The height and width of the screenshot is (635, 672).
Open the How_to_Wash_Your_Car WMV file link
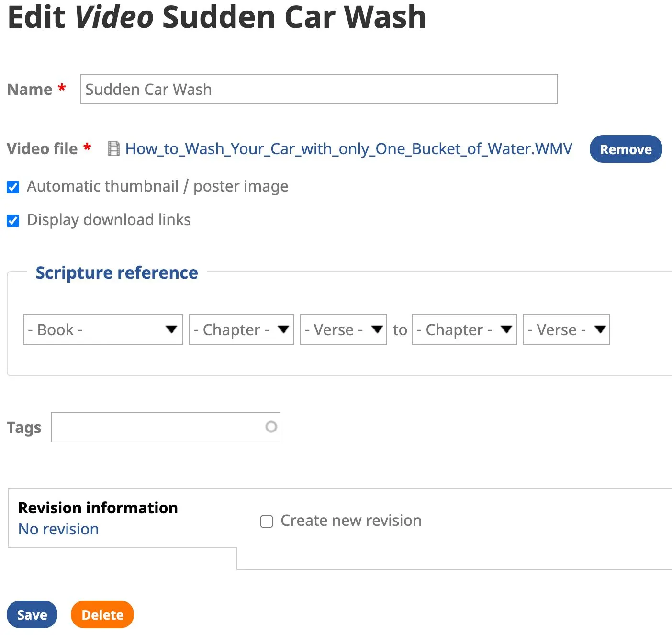point(348,149)
